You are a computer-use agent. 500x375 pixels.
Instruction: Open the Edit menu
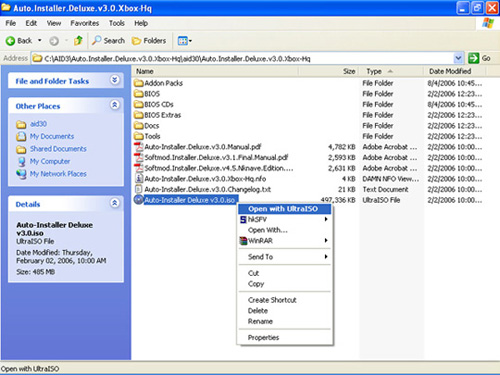[31, 23]
